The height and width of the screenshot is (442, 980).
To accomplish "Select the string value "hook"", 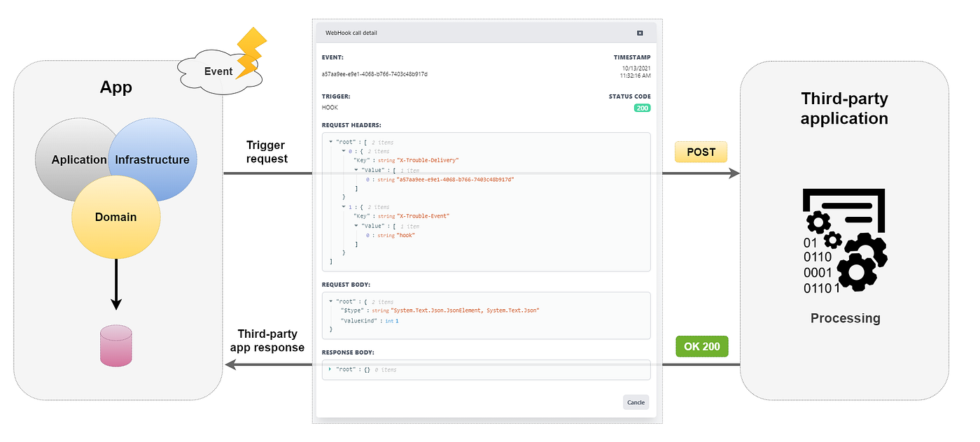I will 404,235.
